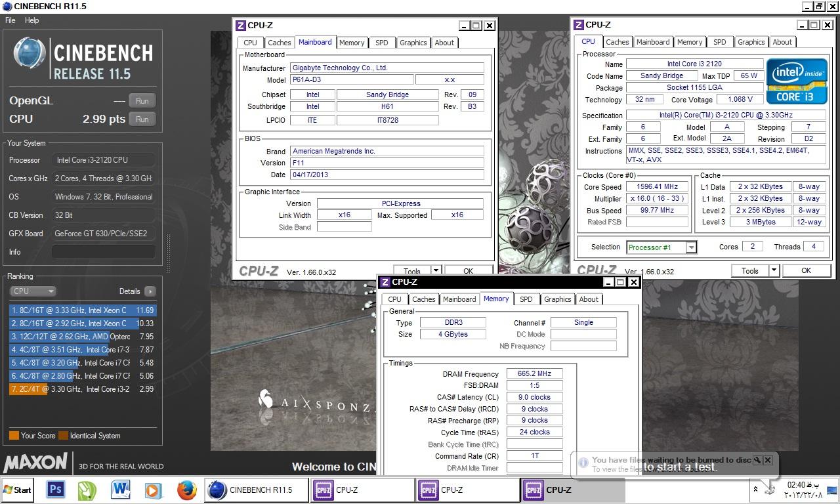Click the Z icon in Mainboard CPU-Z title
Image resolution: width=840 pixels, height=504 pixels.
coord(241,26)
